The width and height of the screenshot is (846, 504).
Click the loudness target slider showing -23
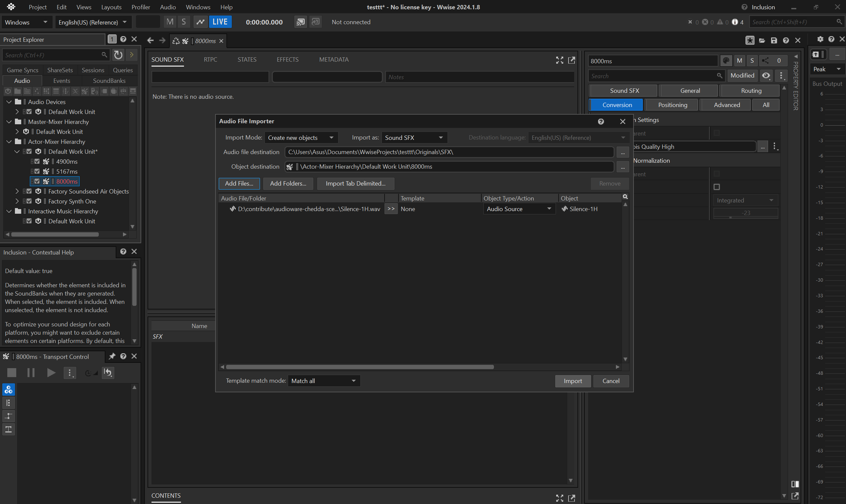coord(746,213)
